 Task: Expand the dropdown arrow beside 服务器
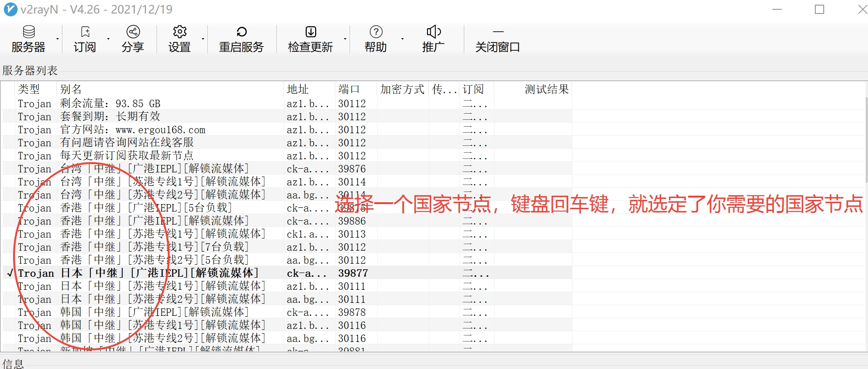pyautogui.click(x=57, y=39)
